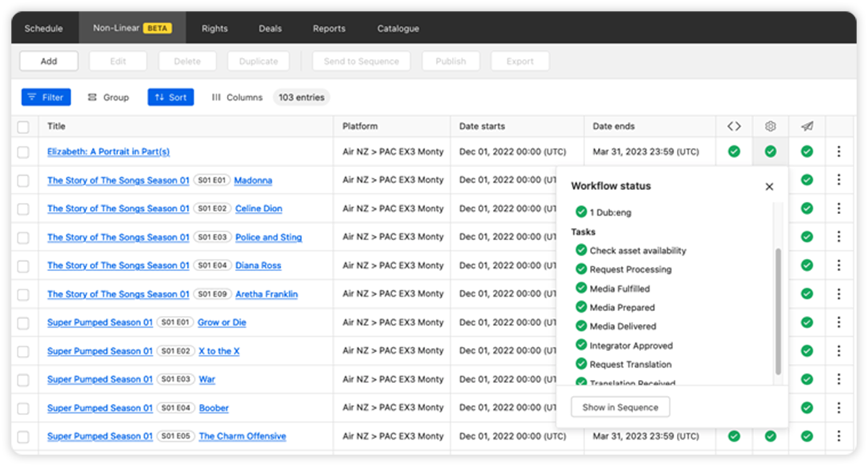
Task: Open three-dot menu for Boober episode row
Action: pyautogui.click(x=838, y=408)
